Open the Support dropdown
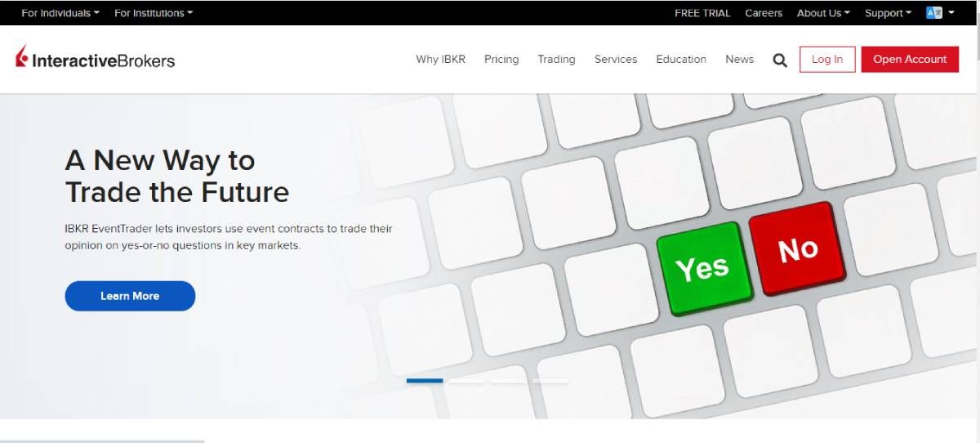Screen dimensions: 980x443 888,13
